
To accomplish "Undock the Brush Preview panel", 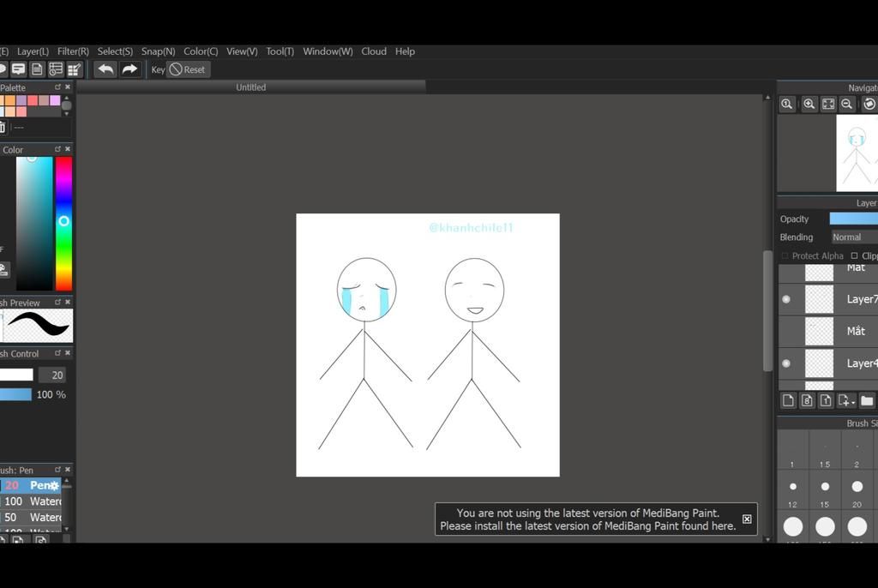I will click(x=57, y=302).
